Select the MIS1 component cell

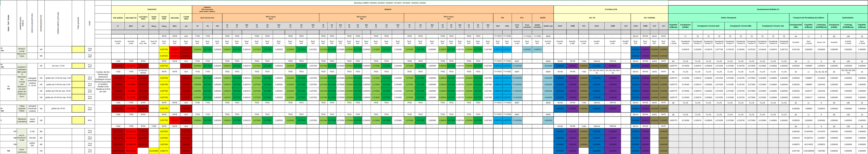[x=131, y=26]
